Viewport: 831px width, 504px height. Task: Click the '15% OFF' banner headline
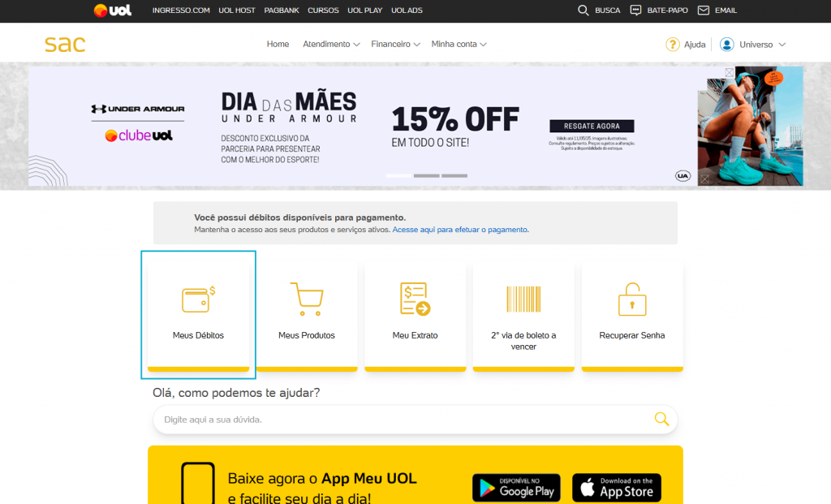[455, 119]
